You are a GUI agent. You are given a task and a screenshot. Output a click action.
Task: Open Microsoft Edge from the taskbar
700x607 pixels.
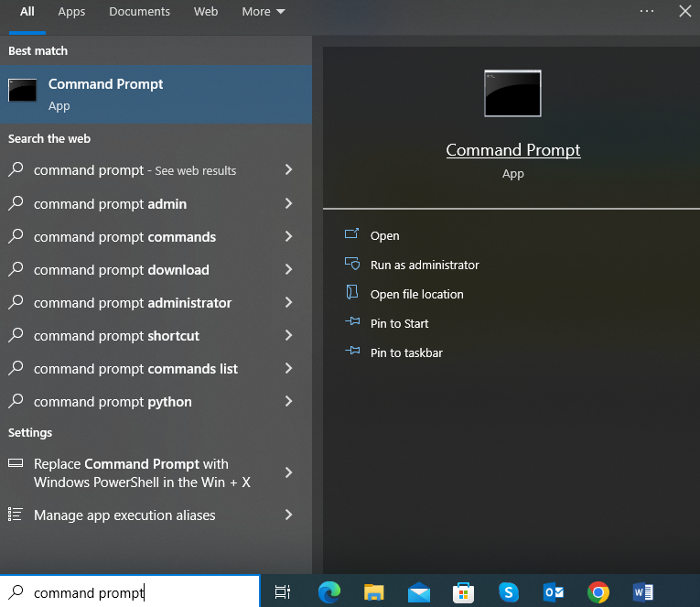click(329, 592)
